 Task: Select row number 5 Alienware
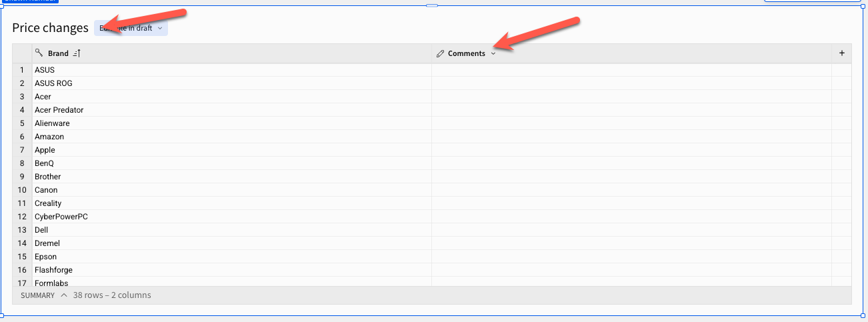pos(22,123)
